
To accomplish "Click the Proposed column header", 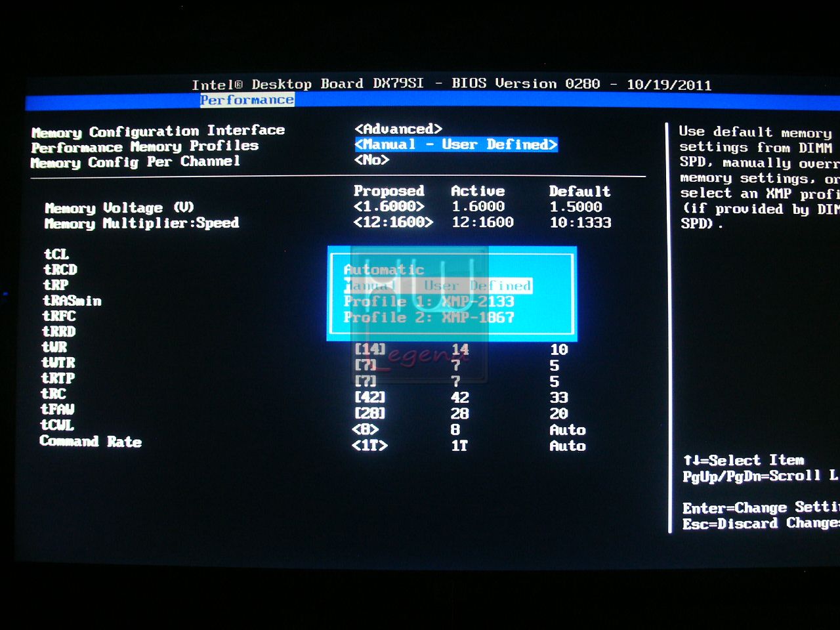I will point(389,191).
